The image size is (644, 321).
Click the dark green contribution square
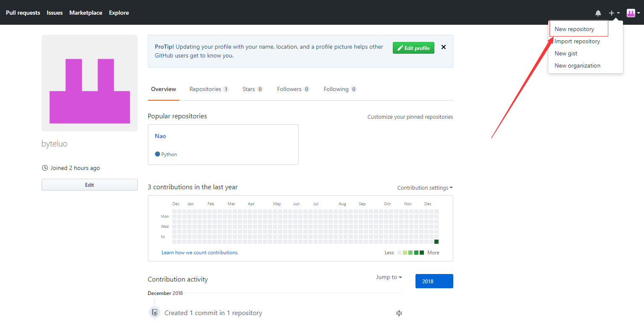coord(436,242)
